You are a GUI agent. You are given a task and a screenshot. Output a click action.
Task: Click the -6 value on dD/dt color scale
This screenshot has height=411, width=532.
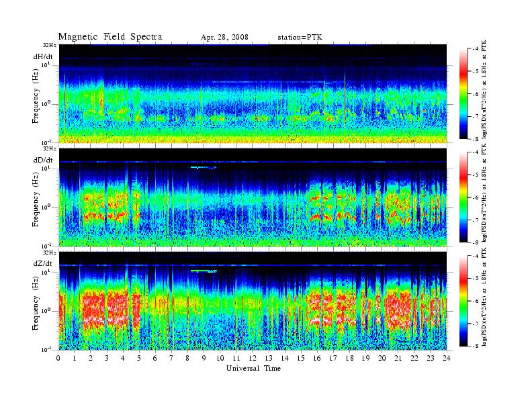476,197
